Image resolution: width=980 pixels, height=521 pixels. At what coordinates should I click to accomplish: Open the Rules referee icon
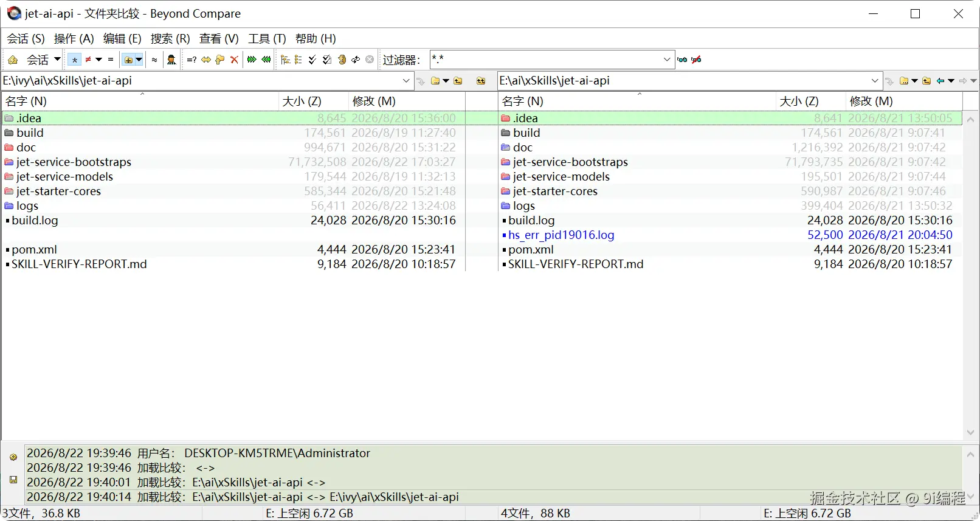pos(171,60)
